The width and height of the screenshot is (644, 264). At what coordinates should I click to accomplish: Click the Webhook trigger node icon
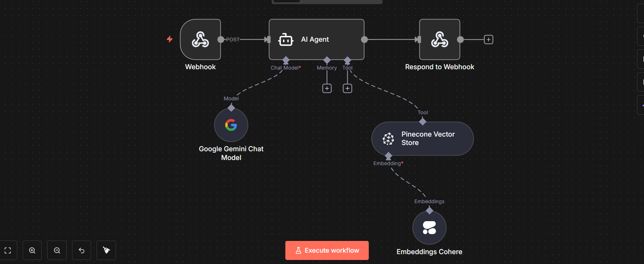tap(200, 40)
